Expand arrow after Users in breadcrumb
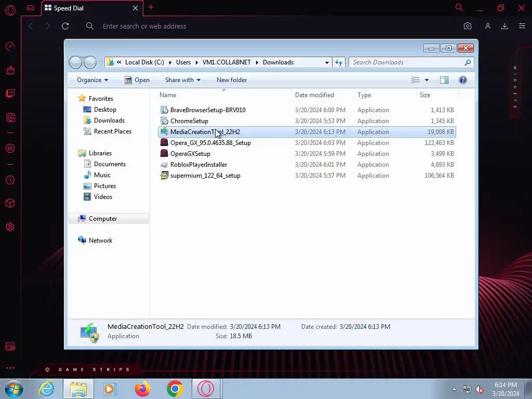The width and height of the screenshot is (532, 399). pos(196,62)
